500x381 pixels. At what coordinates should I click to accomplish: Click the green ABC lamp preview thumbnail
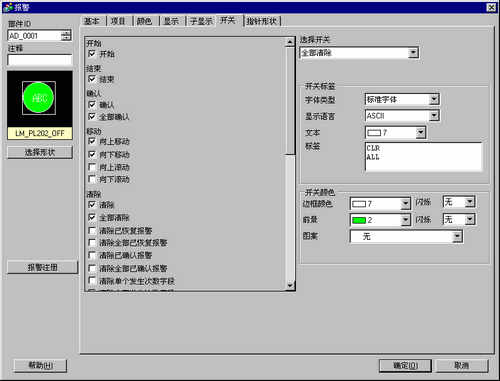coord(39,98)
